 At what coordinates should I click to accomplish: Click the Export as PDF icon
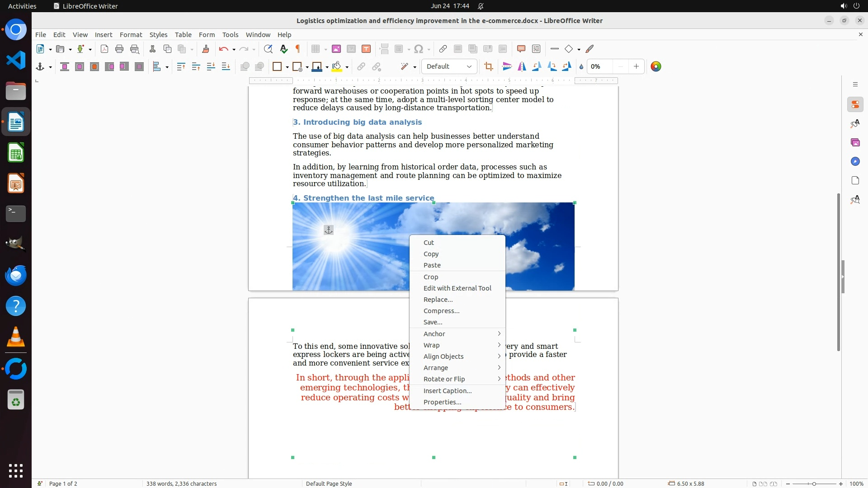point(104,49)
